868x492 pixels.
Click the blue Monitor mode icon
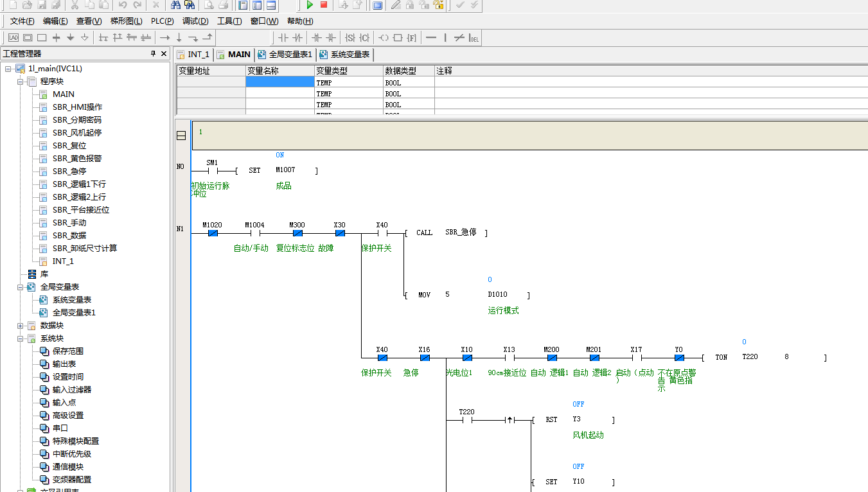pyautogui.click(x=377, y=4)
